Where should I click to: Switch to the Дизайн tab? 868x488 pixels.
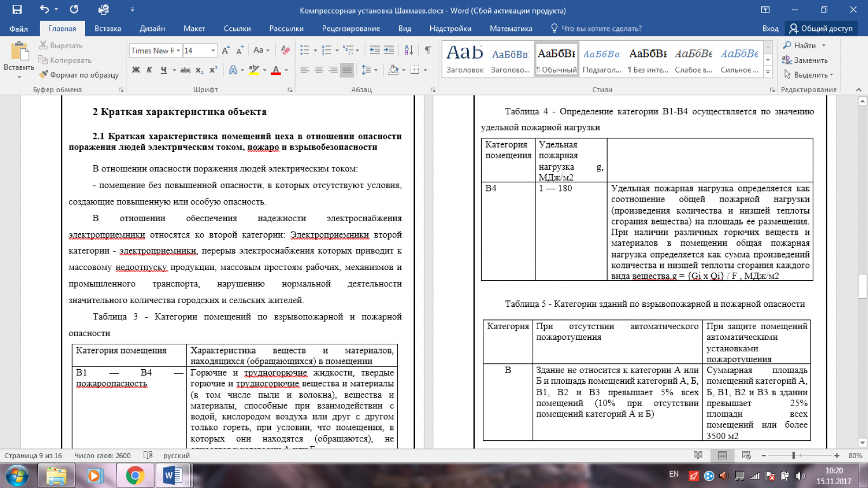152,29
